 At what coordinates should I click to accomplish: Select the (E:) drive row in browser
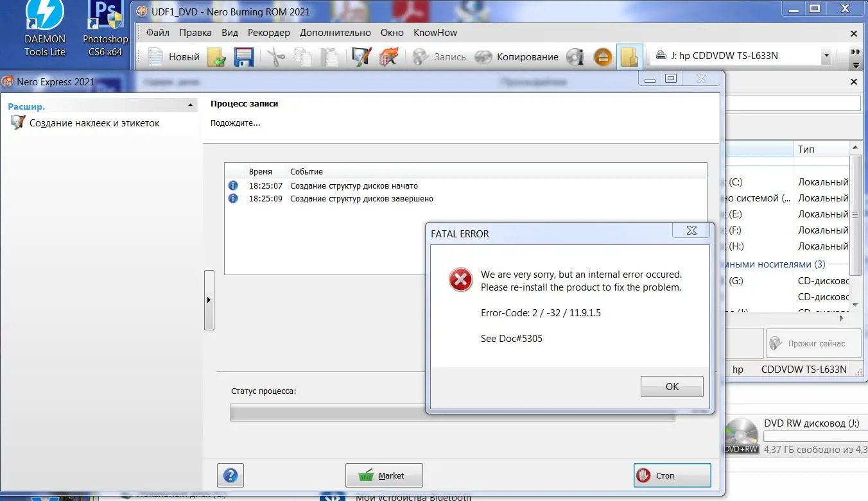pos(788,214)
